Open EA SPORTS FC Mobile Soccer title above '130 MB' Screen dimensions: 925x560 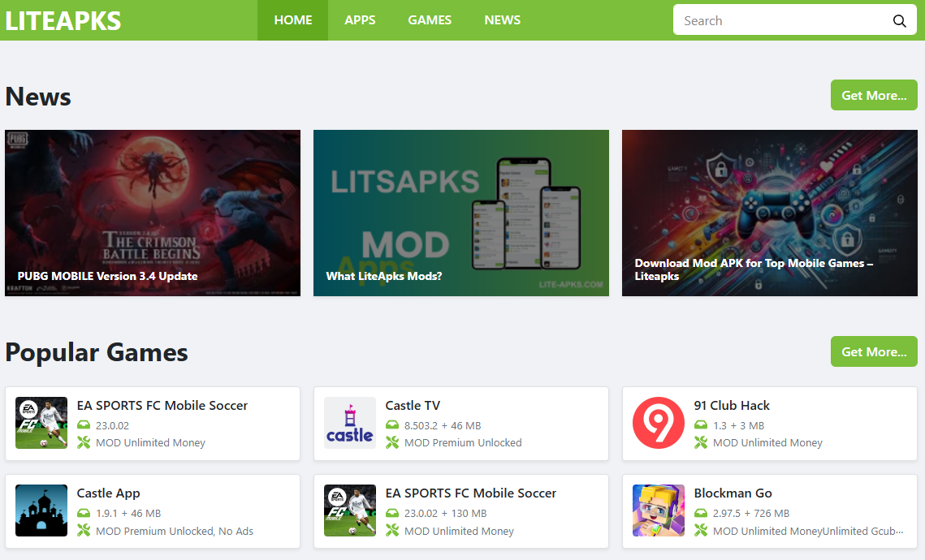pyautogui.click(x=471, y=493)
